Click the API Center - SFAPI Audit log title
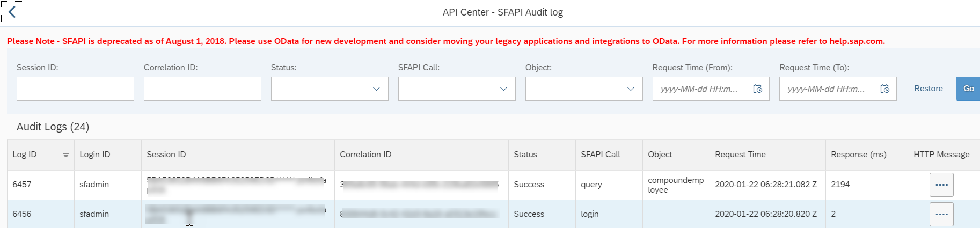The width and height of the screenshot is (980, 228). click(x=503, y=12)
